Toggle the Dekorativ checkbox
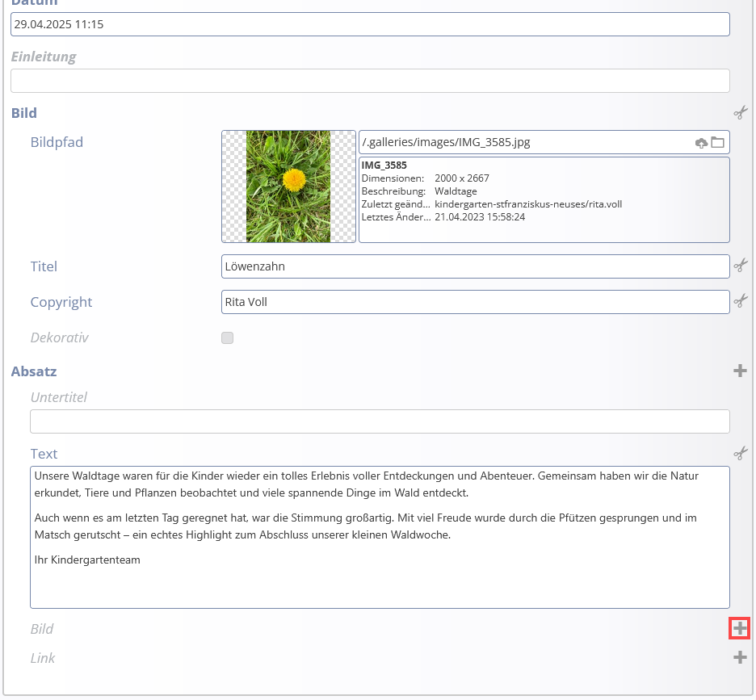The width and height of the screenshot is (756, 700). tap(228, 338)
